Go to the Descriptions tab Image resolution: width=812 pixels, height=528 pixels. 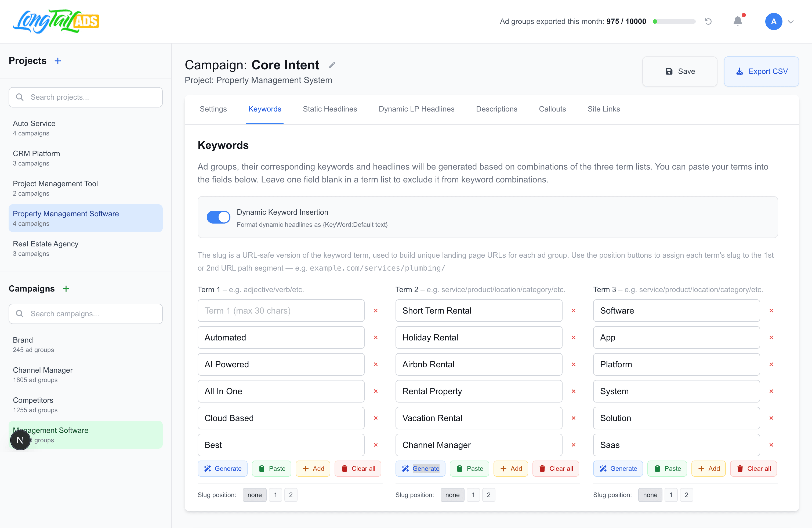click(497, 109)
